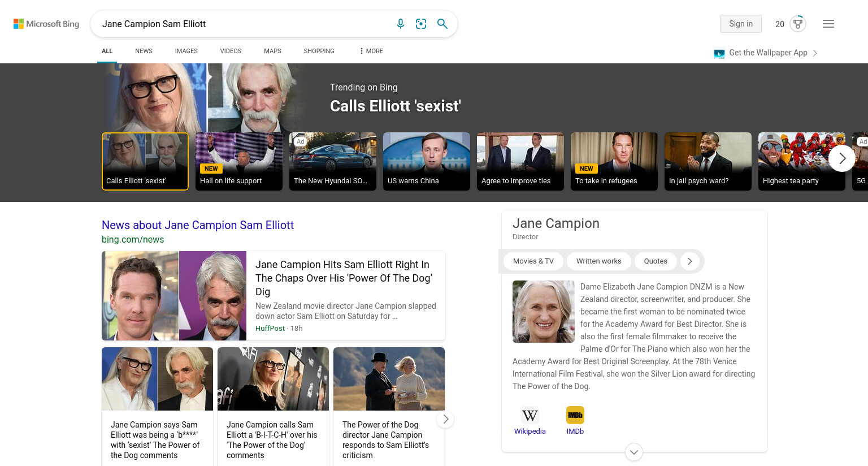
Task: Expand the MORE search categories menu
Action: point(371,51)
